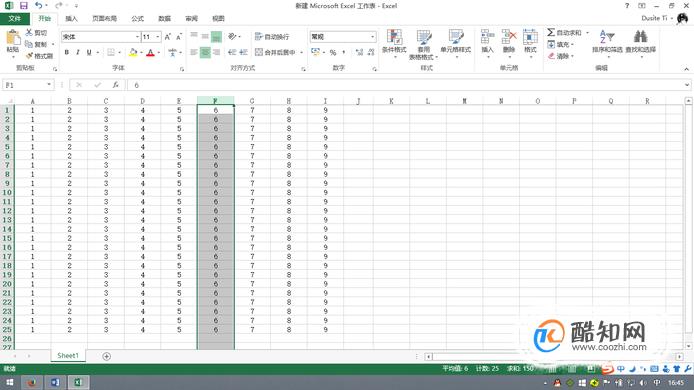This screenshot has height=390, width=694.
Task: Open the font color dropdown arrow
Action: click(159, 52)
